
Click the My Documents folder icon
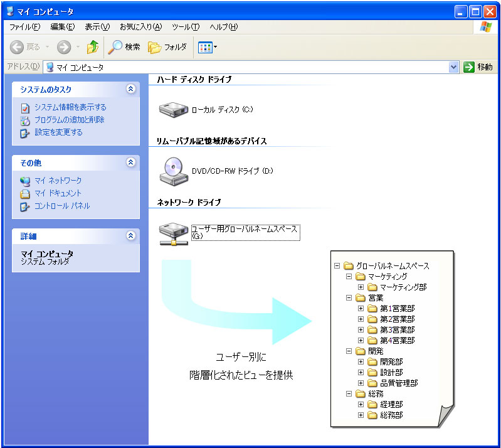pos(25,194)
